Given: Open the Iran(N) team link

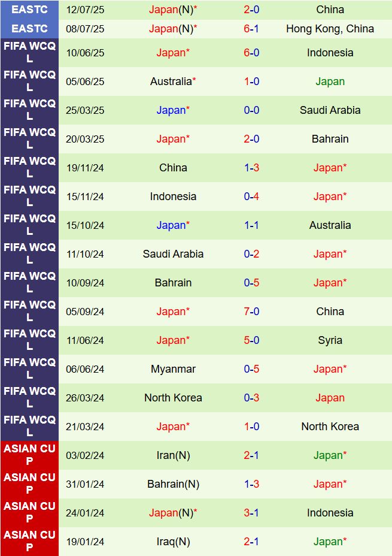Looking at the screenshot, I should (173, 455).
